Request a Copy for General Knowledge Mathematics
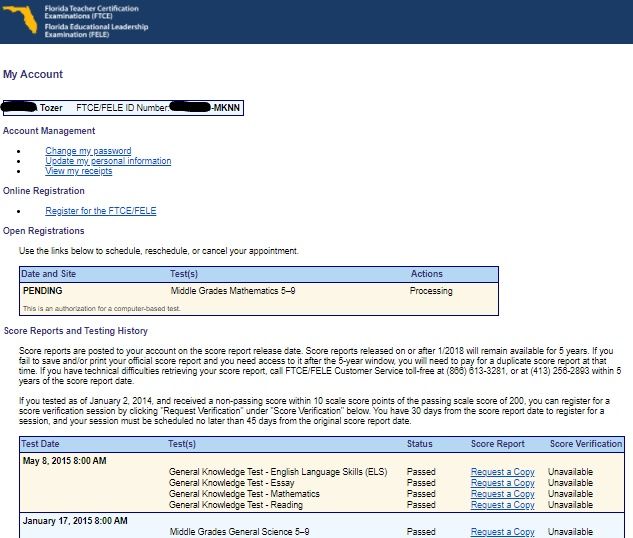The height and width of the screenshot is (538, 633). click(503, 494)
